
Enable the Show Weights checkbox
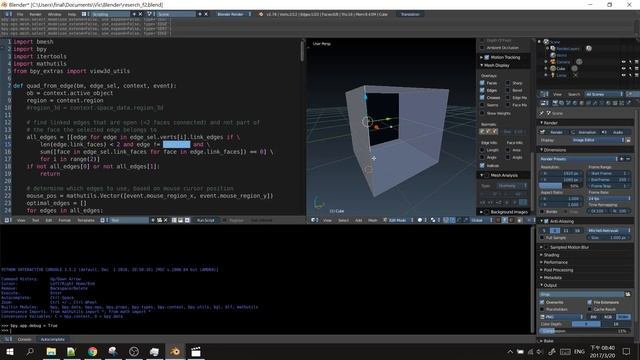pyautogui.click(x=482, y=113)
